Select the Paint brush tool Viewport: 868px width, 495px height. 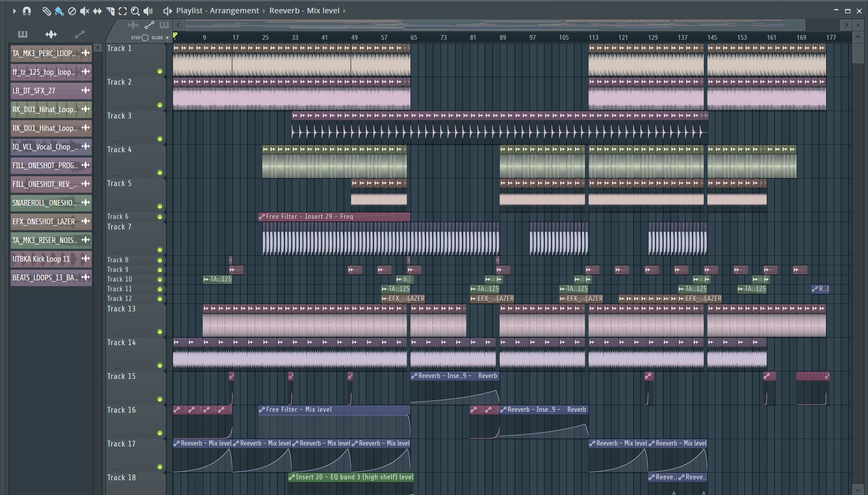(59, 11)
